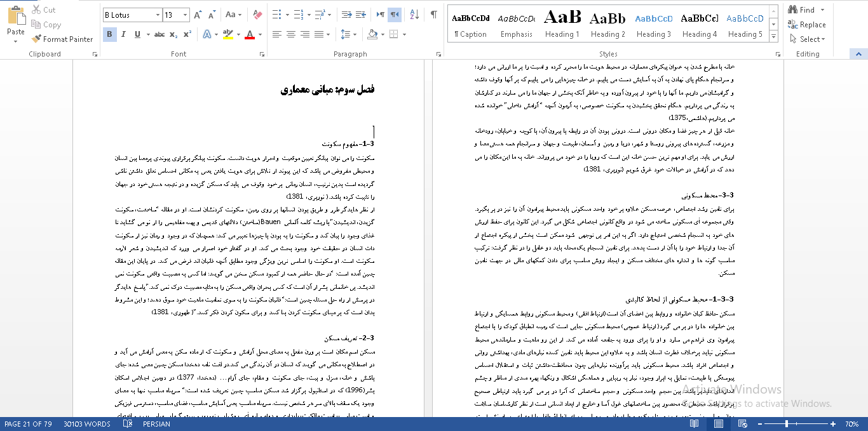Increase font size with Grow Font icon
The width and height of the screenshot is (868, 431).
198,15
